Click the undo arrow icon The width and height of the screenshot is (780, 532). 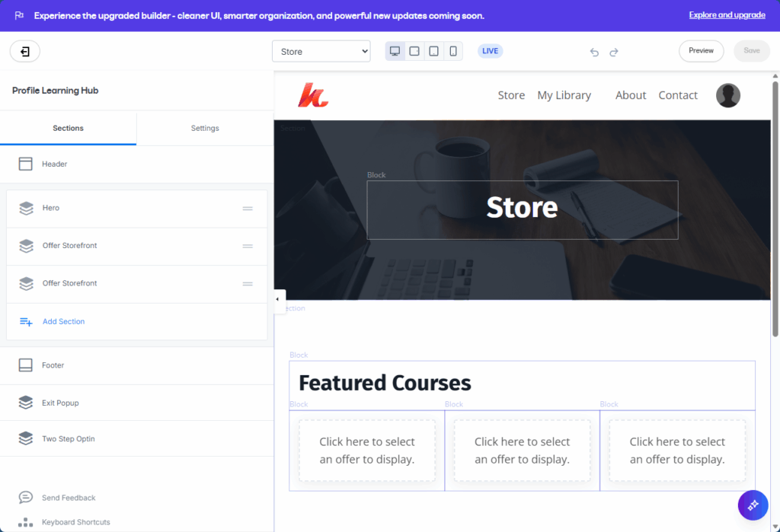(x=594, y=52)
